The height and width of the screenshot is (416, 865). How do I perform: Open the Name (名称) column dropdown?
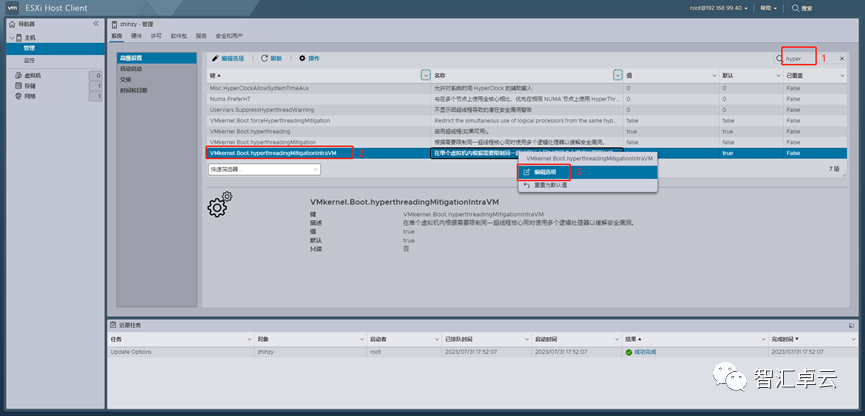618,75
